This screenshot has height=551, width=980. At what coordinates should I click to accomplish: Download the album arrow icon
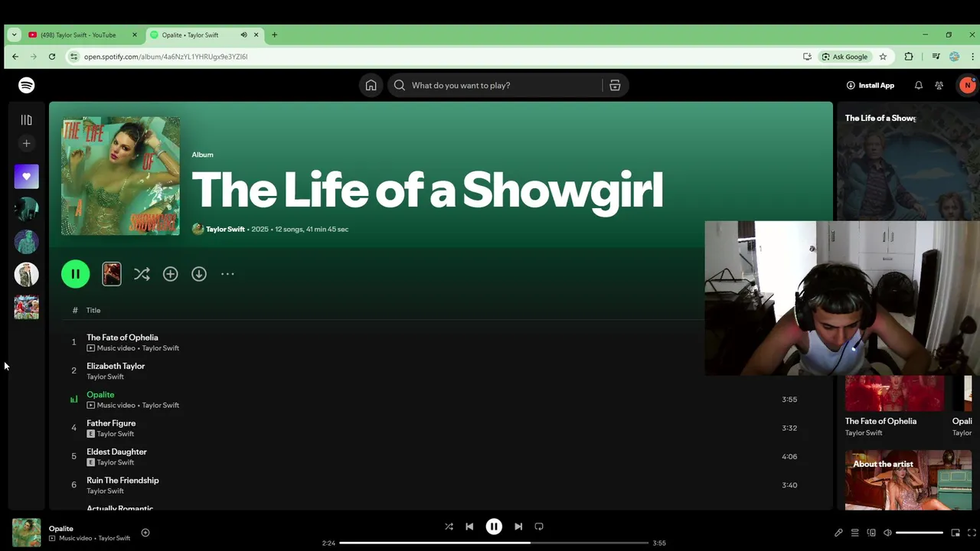coord(199,274)
